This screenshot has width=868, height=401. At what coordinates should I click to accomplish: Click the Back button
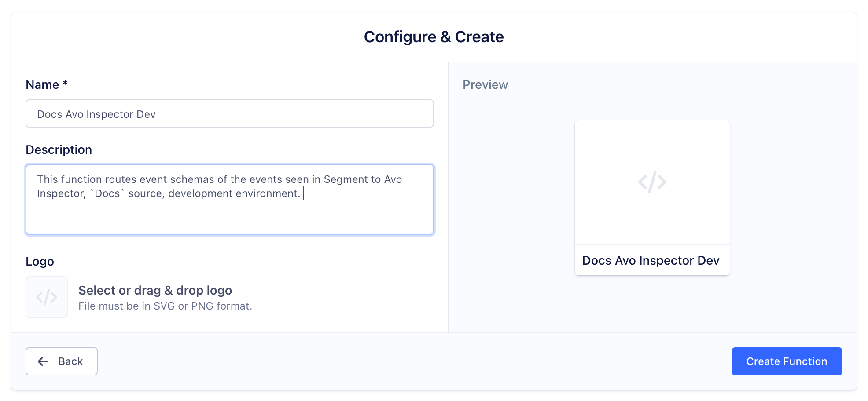[x=61, y=361]
